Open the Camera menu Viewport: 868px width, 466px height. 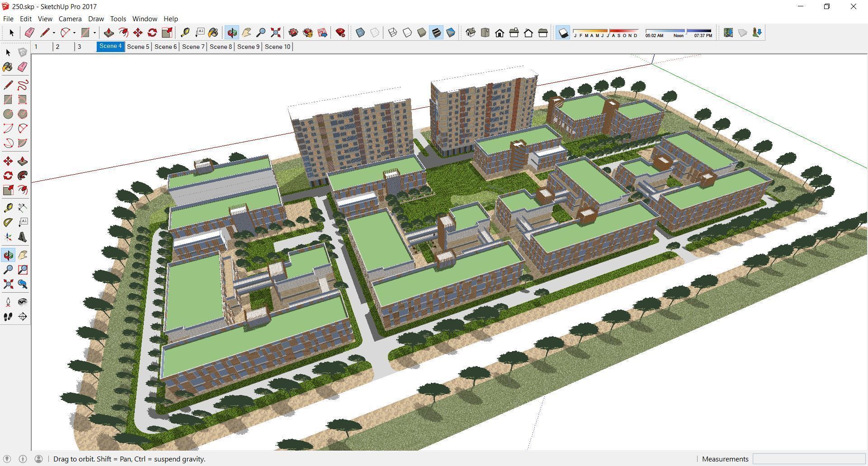coord(70,19)
